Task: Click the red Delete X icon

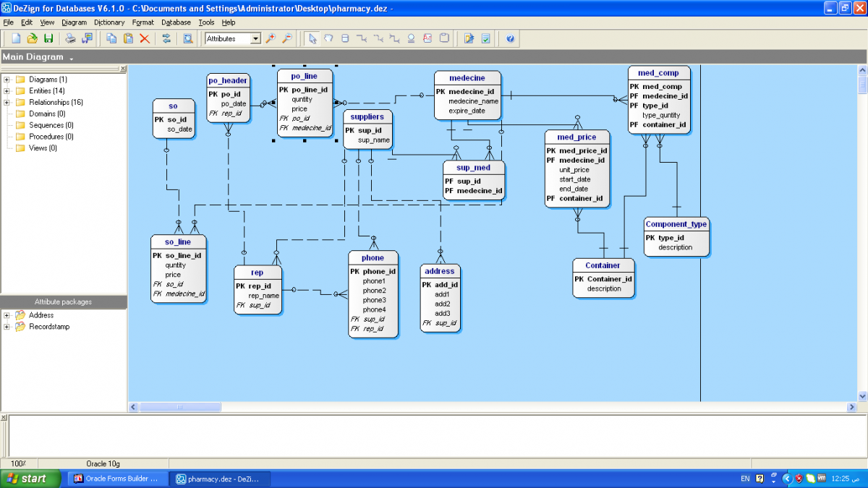Action: [145, 38]
